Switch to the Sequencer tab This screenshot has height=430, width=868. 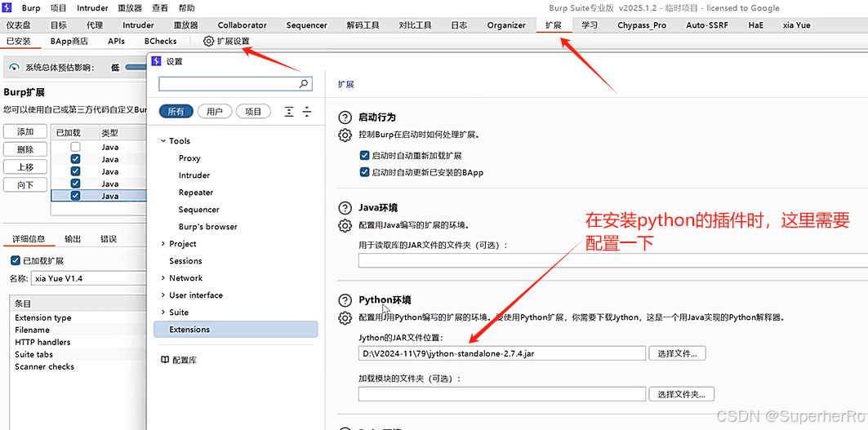[307, 25]
